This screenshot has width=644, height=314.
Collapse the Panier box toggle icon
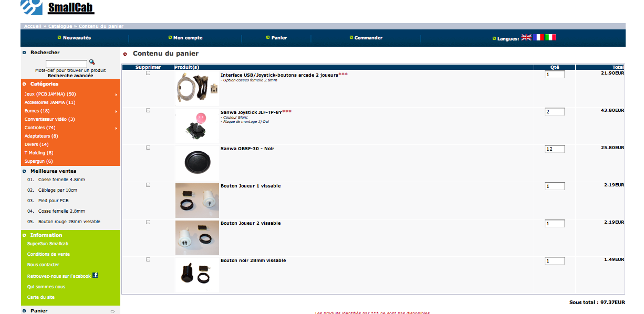tap(112, 311)
